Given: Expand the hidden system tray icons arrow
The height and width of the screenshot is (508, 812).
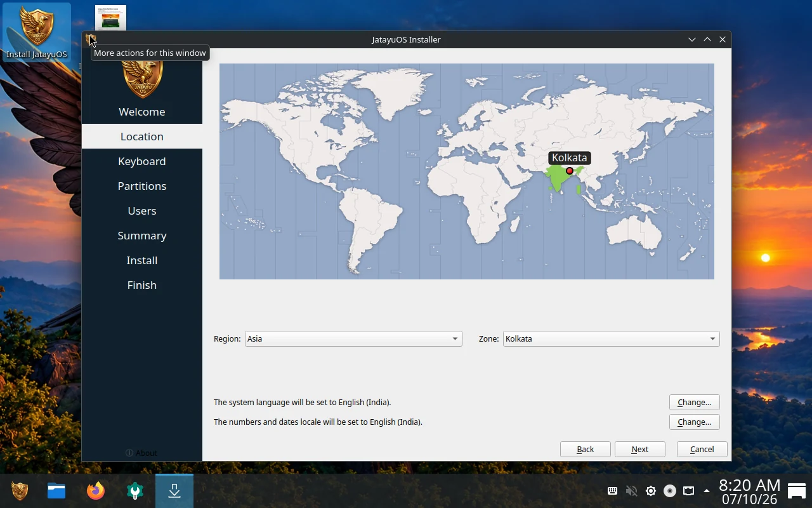Looking at the screenshot, I should pyautogui.click(x=707, y=491).
